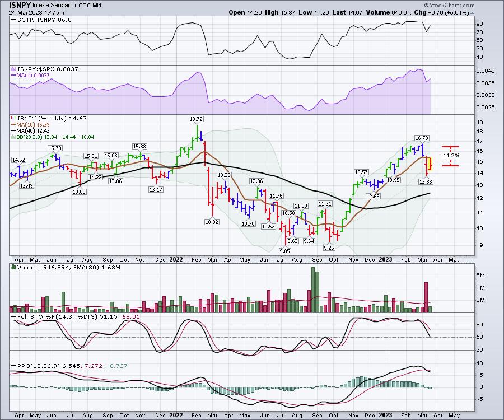
Task: Select the 16.70 high price label
Action: pos(421,137)
